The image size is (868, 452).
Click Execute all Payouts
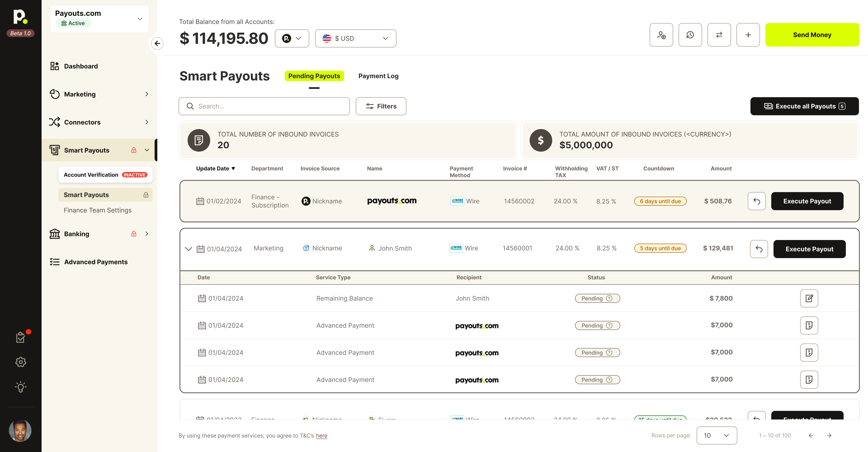[x=805, y=106]
